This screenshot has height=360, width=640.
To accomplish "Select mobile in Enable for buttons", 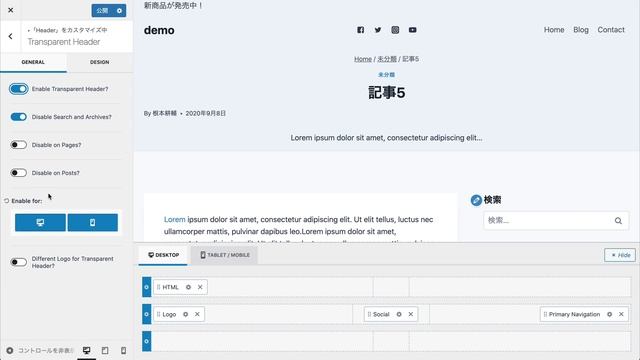I will [93, 222].
